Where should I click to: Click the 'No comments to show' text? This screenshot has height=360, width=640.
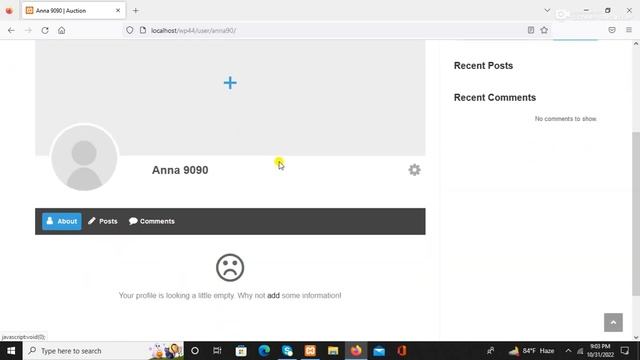566,119
